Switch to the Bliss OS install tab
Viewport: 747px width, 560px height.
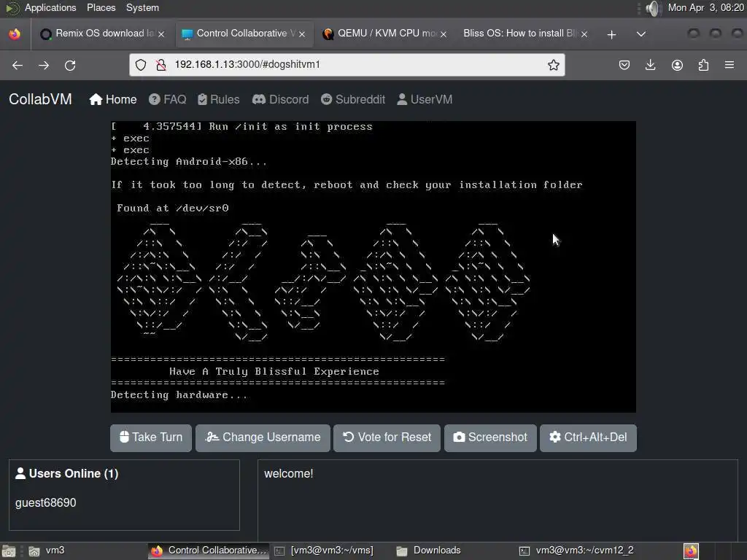[x=525, y=34]
